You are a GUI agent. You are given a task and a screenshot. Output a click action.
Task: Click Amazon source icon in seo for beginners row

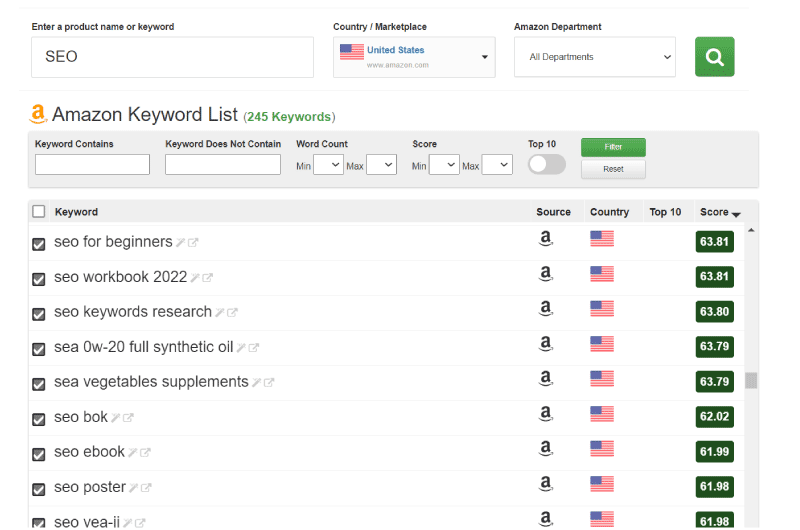point(546,238)
